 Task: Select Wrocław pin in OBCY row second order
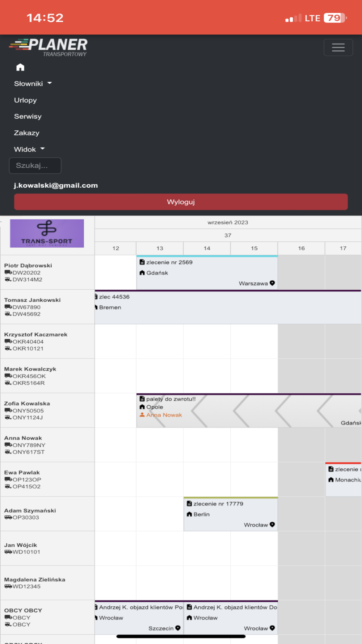pyautogui.click(x=272, y=628)
